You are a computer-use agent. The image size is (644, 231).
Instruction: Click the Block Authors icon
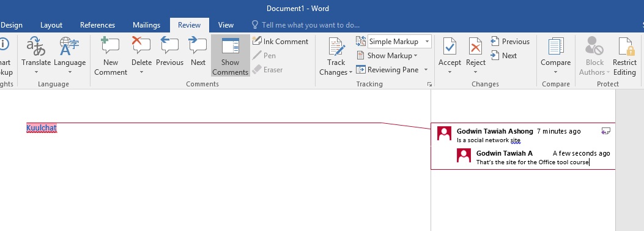[x=594, y=46]
